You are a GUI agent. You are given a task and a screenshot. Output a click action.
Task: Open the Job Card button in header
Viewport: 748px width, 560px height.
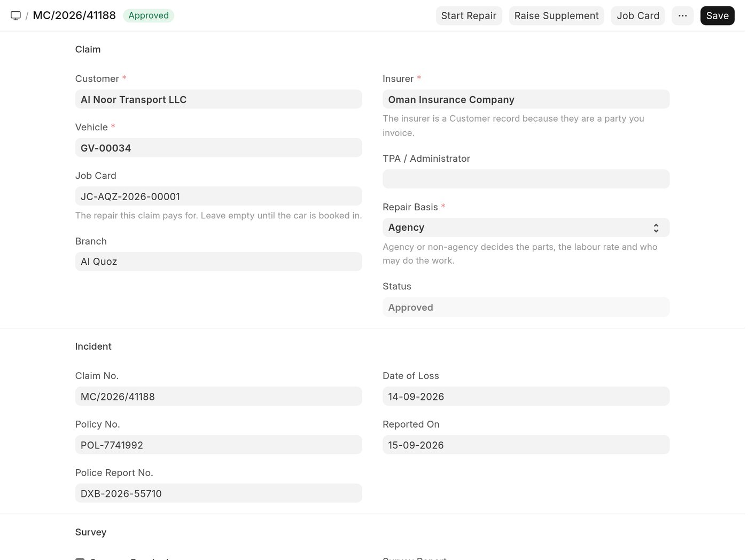(638, 15)
